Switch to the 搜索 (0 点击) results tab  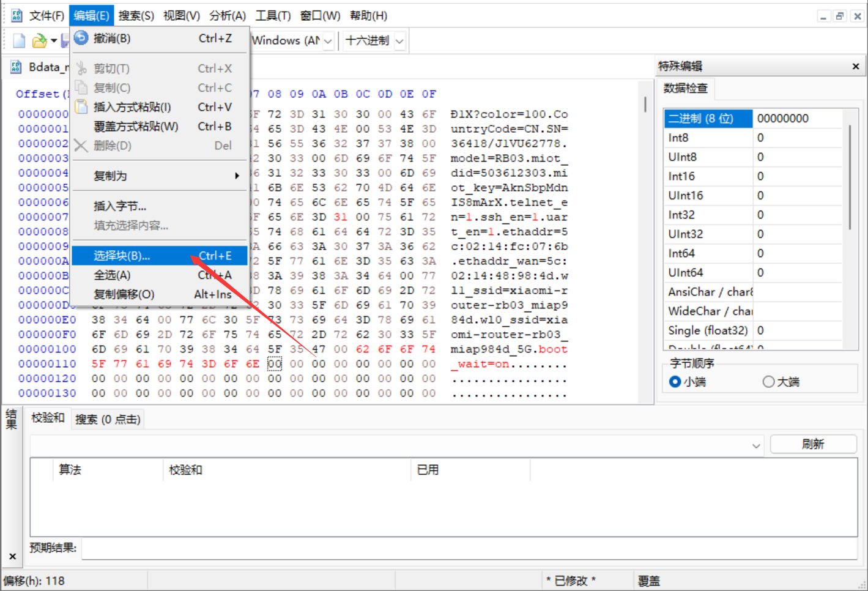108,419
